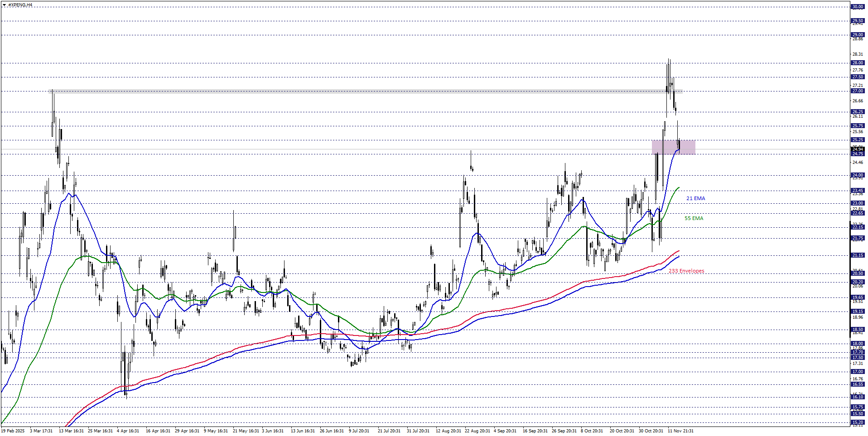Click the 21 Jul 20:31 date label
Viewport: 868px width, 436px height.
[x=389, y=431]
